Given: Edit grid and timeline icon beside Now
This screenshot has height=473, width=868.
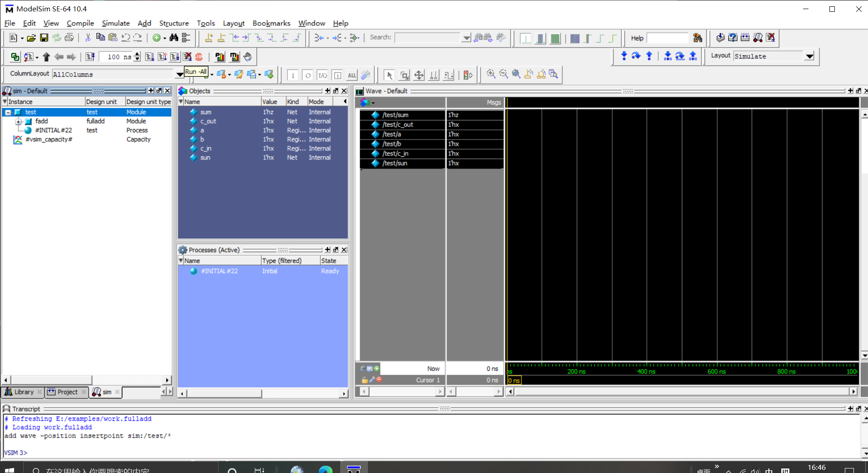Looking at the screenshot, I should coord(370,368).
